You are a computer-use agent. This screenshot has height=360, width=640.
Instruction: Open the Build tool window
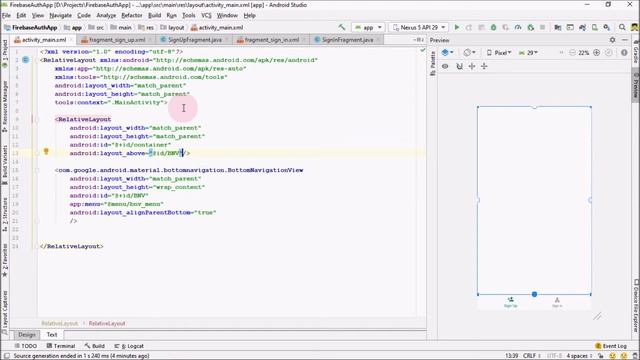[95, 346]
